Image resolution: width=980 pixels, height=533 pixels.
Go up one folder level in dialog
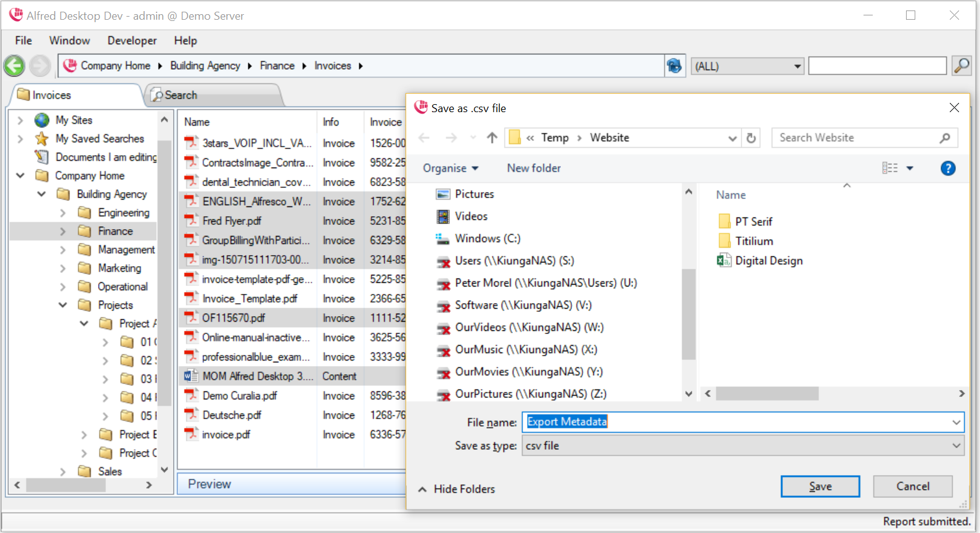[x=492, y=138]
